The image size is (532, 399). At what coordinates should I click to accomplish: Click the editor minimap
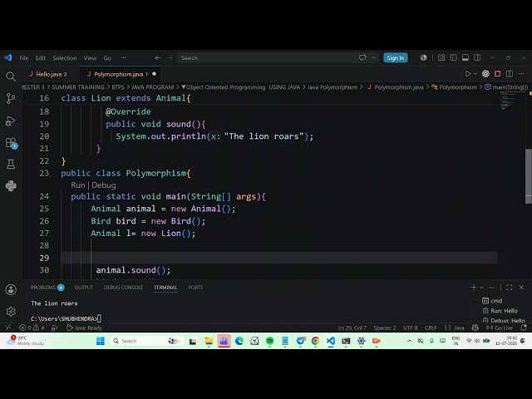point(508,101)
